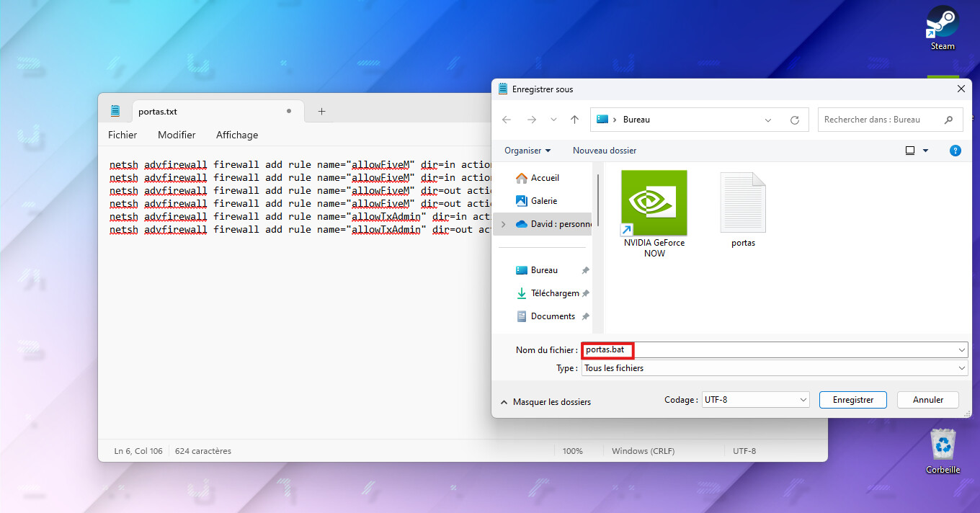Open the Codage UTF-8 dropdown
This screenshot has width=980, height=513.
click(x=756, y=399)
